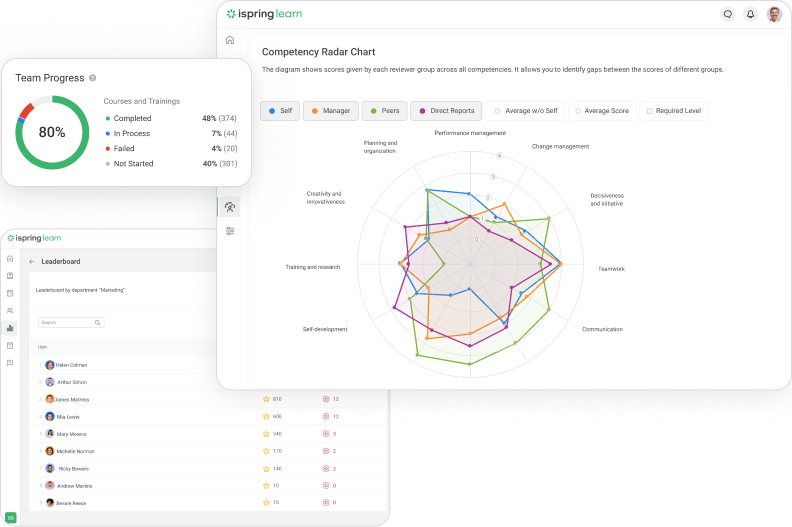Click the Creativity and innovativeness axis label

325,198
